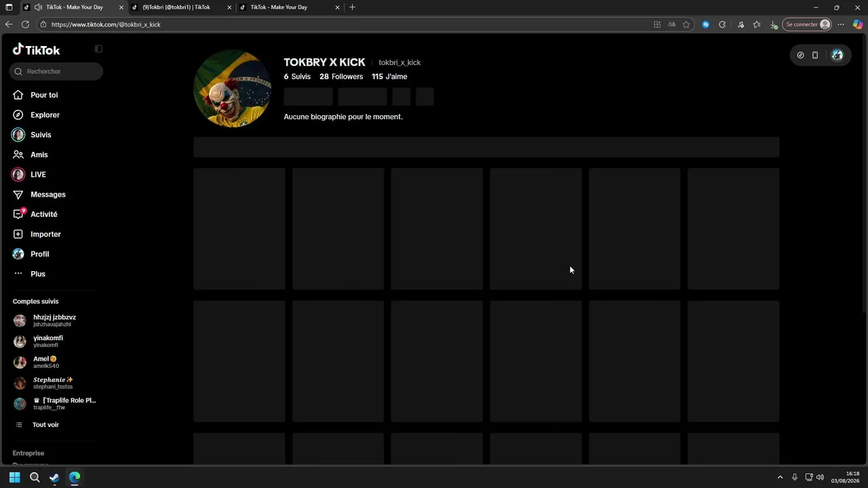Image resolution: width=868 pixels, height=488 pixels.
Task: Open a new browser tab
Action: [352, 7]
